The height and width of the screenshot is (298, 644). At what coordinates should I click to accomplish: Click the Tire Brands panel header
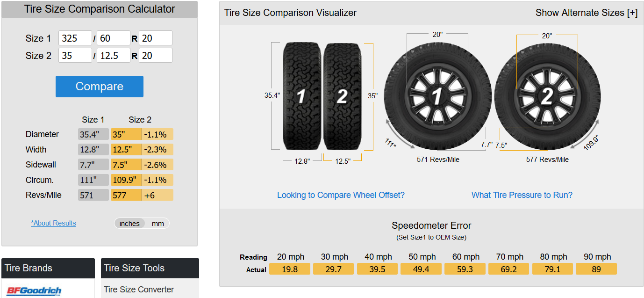pyautogui.click(x=48, y=268)
